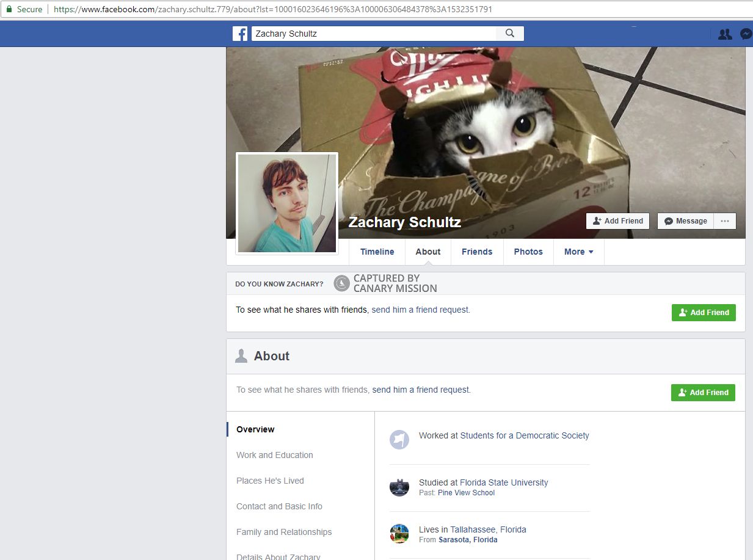Open friend requests icon in top bar
This screenshot has width=753, height=560.
tap(725, 34)
